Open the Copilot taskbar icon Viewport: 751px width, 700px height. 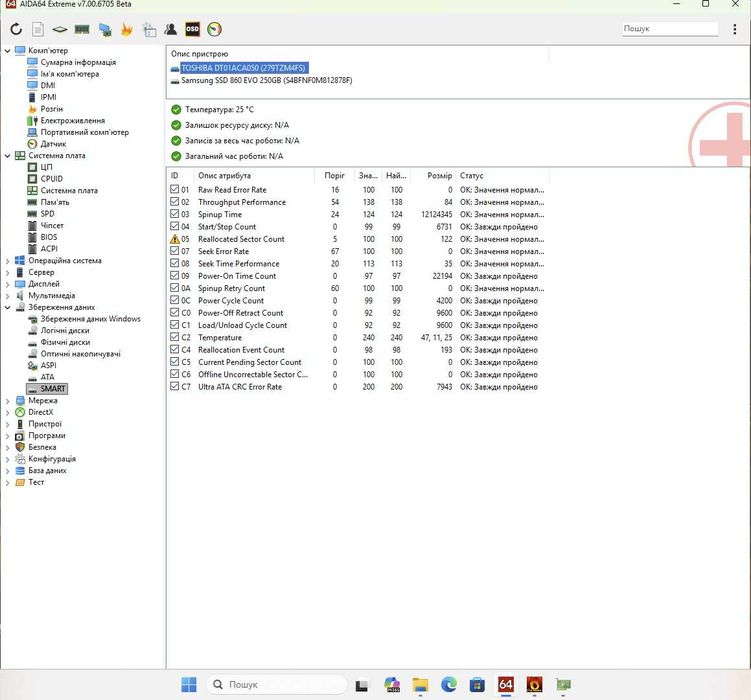tap(392, 684)
